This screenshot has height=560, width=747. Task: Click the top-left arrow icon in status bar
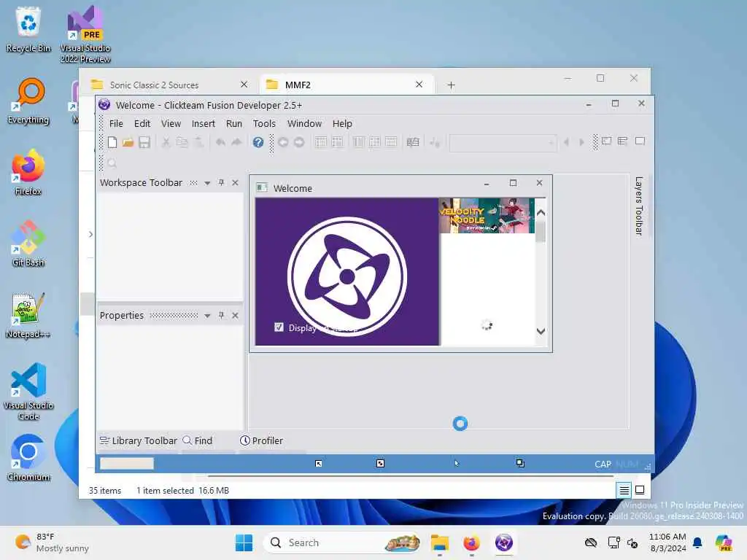[x=319, y=463]
